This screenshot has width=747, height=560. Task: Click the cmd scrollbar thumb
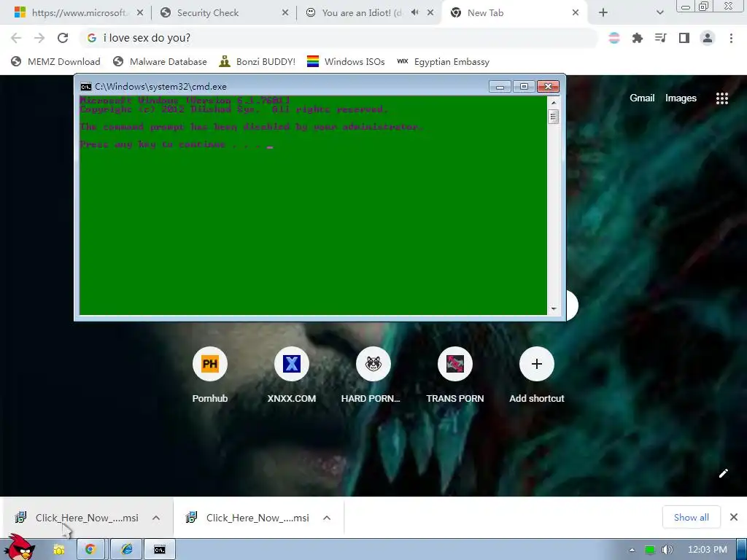click(554, 116)
